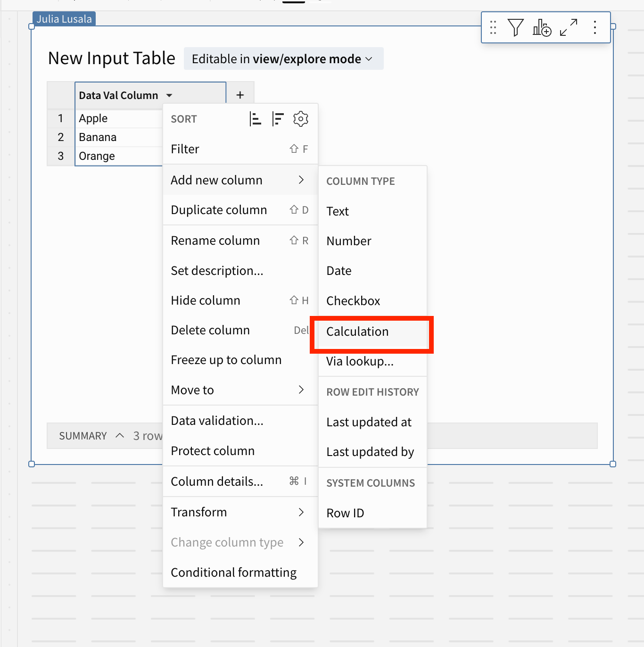
Task: Open the Data Val Column header dropdown
Action: [x=169, y=95]
